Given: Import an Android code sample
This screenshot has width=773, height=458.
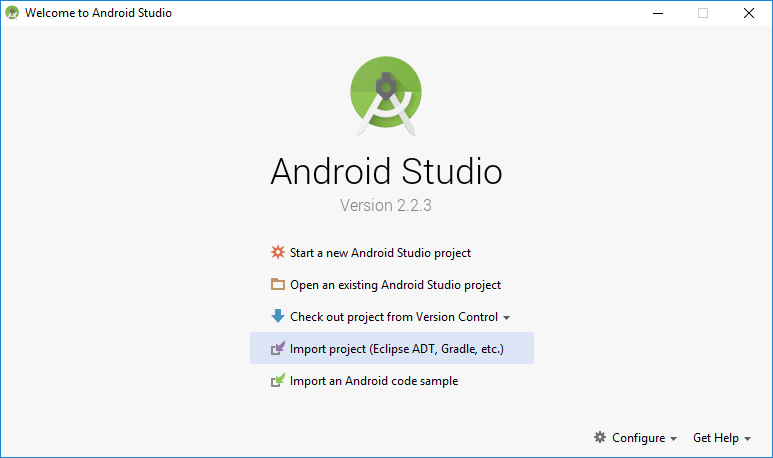Looking at the screenshot, I should coord(374,381).
